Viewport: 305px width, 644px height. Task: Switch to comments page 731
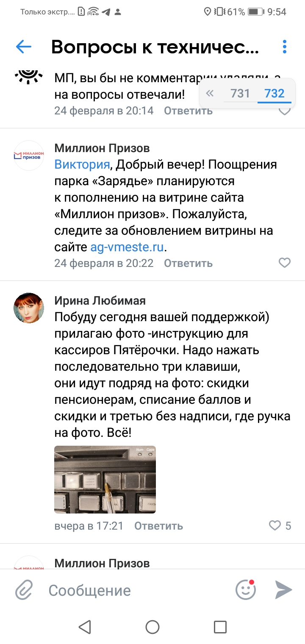[240, 93]
